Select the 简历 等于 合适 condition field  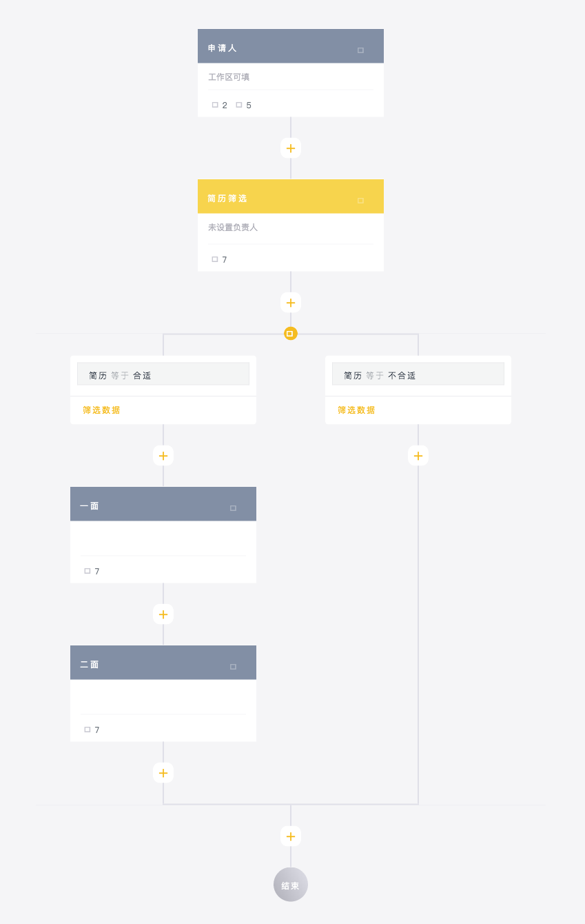click(163, 374)
